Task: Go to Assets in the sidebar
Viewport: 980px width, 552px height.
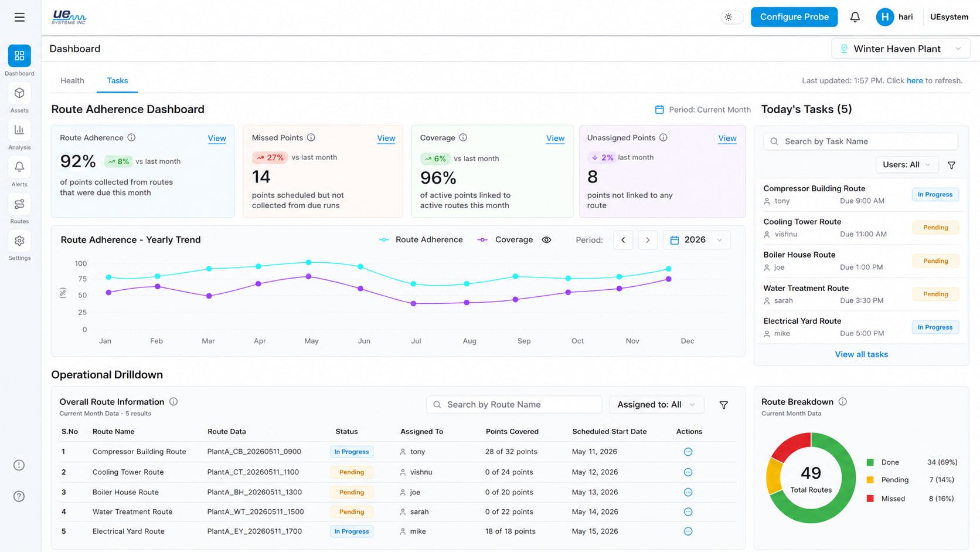Action: [19, 93]
